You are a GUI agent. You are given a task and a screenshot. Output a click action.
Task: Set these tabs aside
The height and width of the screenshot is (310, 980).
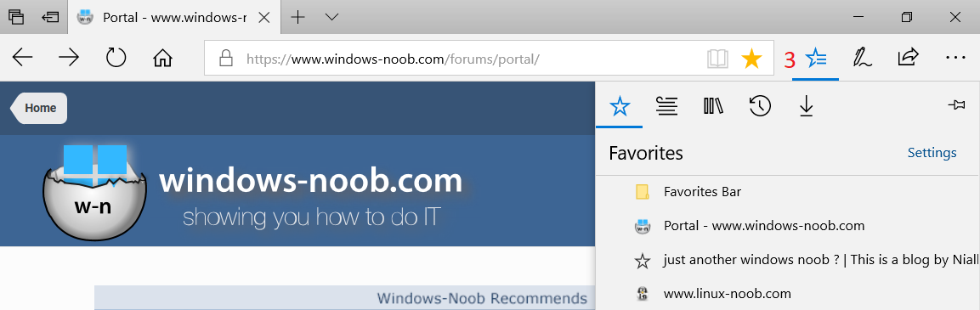coord(51,17)
